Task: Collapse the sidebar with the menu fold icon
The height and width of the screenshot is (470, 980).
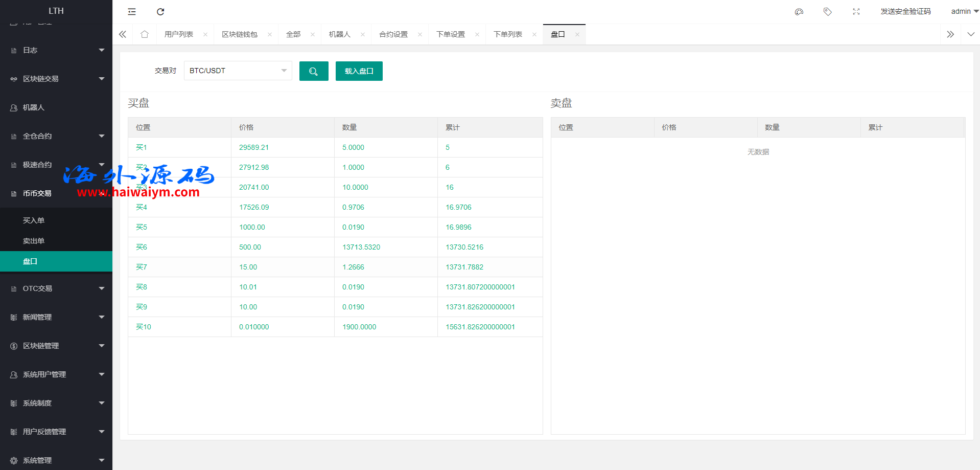Action: pos(132,12)
